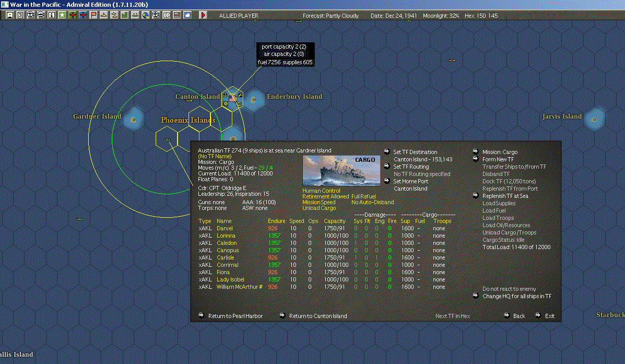Open ship Darvel details
This screenshot has height=364, width=625.
[225, 228]
